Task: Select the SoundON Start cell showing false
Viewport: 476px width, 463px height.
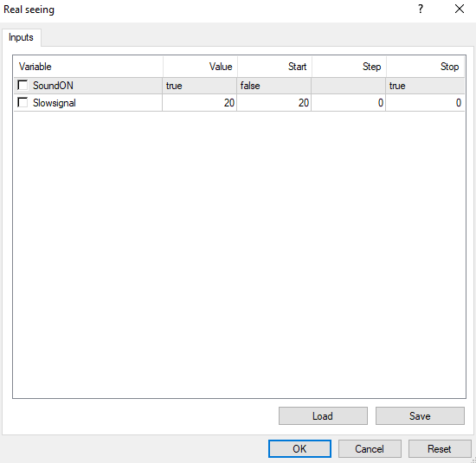Action: (273, 86)
